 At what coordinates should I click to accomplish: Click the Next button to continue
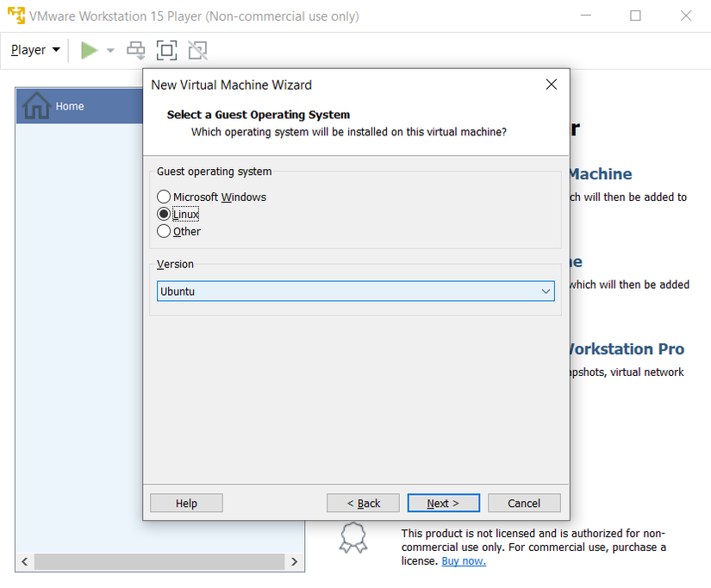443,503
